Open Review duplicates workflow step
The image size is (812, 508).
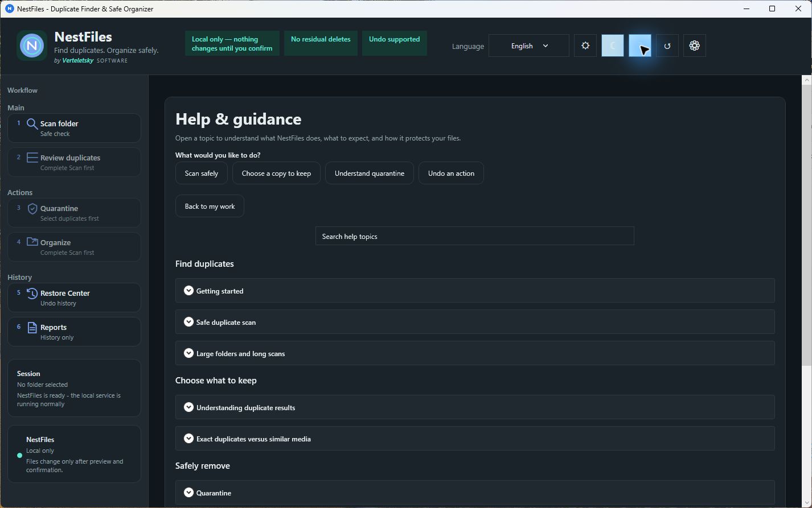pyautogui.click(x=74, y=162)
